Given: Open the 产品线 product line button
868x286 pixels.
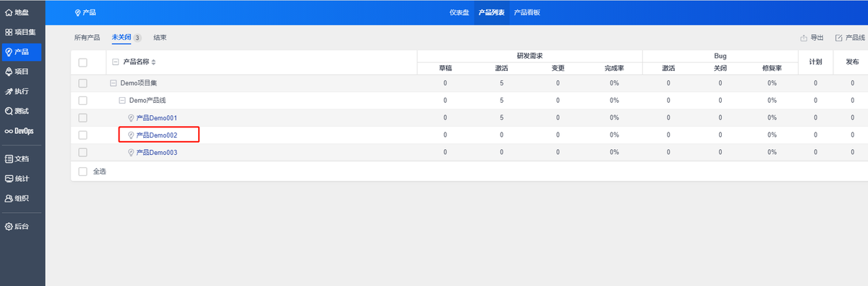Looking at the screenshot, I should [850, 38].
